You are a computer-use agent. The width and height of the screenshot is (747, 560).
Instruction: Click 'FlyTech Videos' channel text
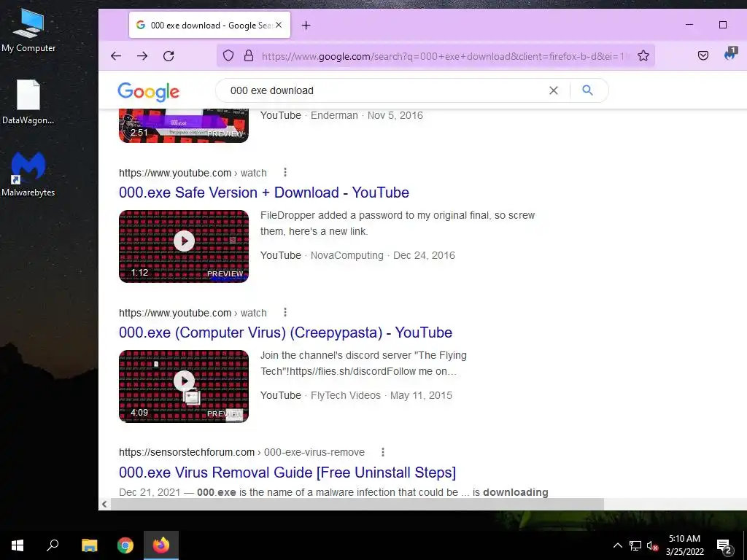tap(345, 395)
